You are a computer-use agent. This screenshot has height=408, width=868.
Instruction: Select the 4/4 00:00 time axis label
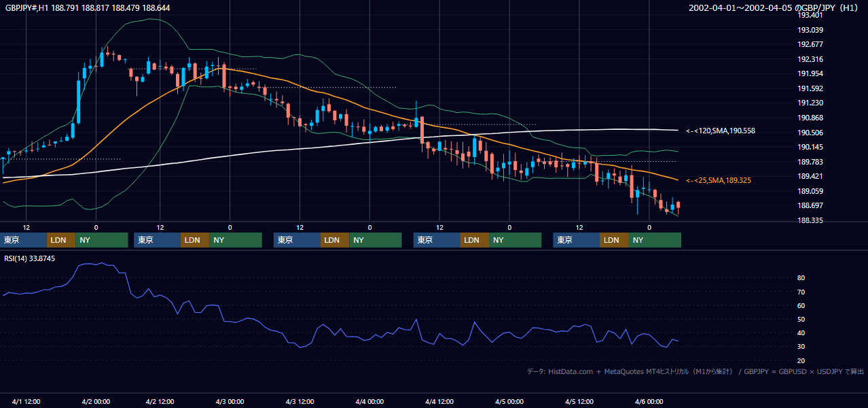[x=369, y=401]
